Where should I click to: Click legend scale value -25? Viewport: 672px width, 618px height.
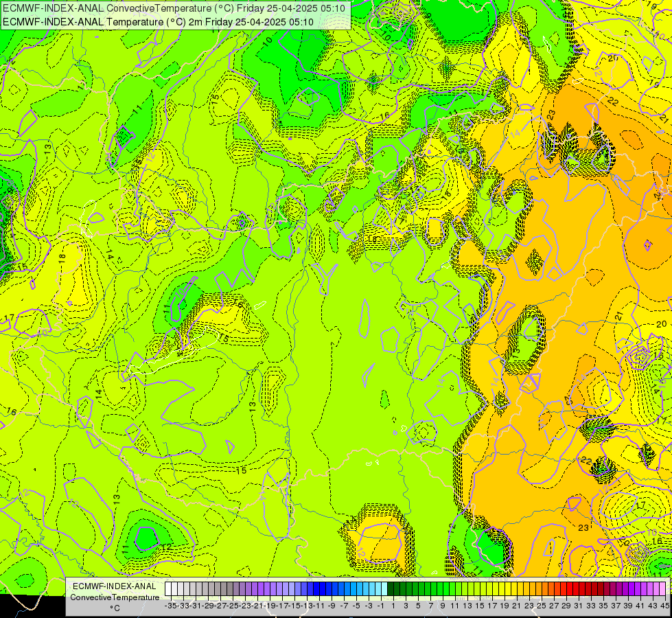click(233, 606)
